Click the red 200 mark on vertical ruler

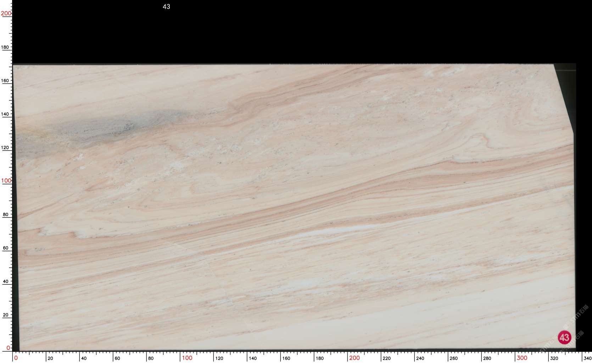click(6, 13)
